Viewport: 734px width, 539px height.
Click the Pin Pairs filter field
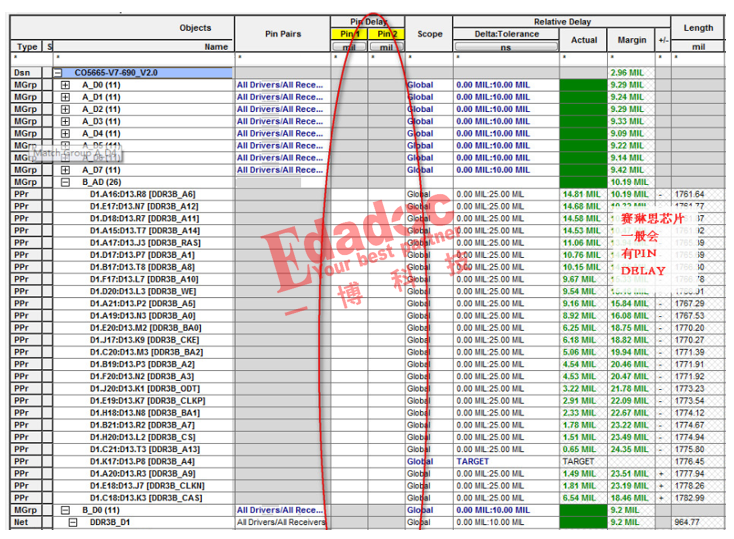click(x=283, y=59)
